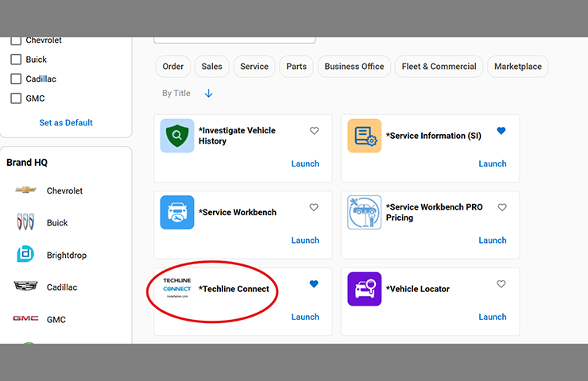Click the By Title sort label
588x381 pixels.
pos(176,94)
